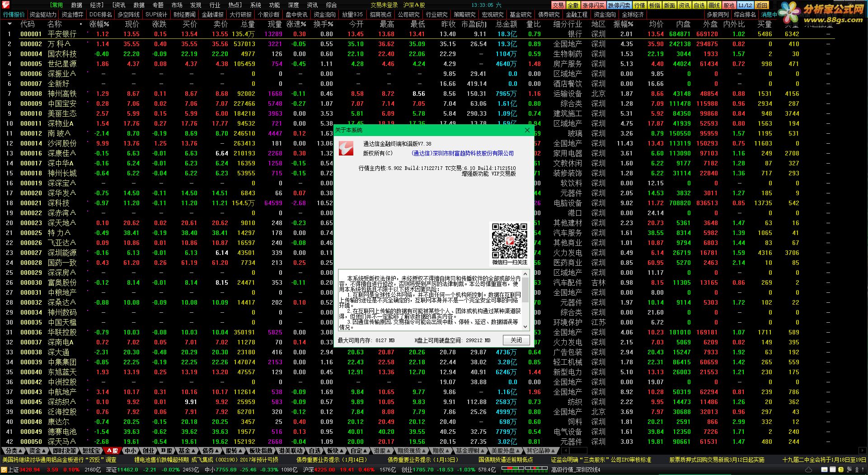
Task: Click the 画线 toolbar button
Action: (714, 5)
